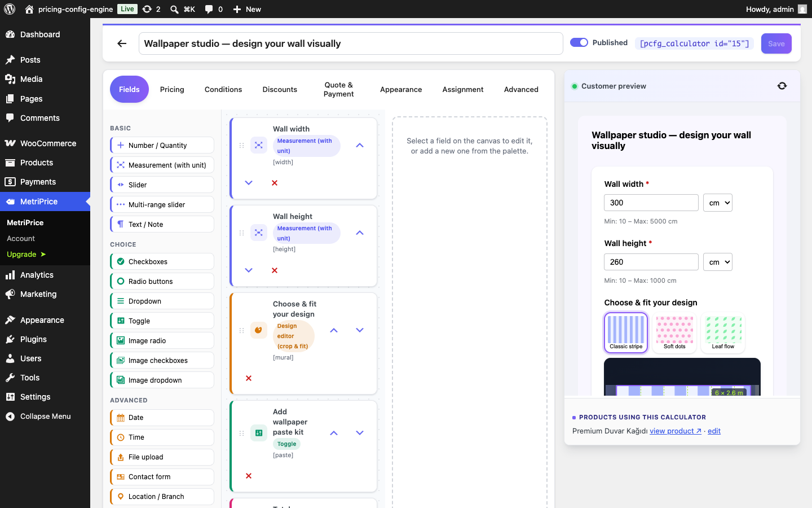Open comments bubble in admin bar

click(x=214, y=9)
